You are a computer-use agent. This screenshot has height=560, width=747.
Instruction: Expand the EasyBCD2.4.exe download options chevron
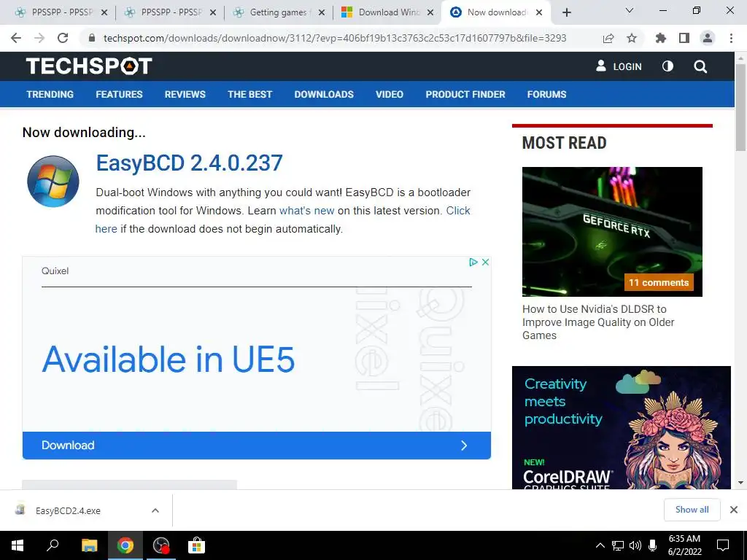click(155, 510)
